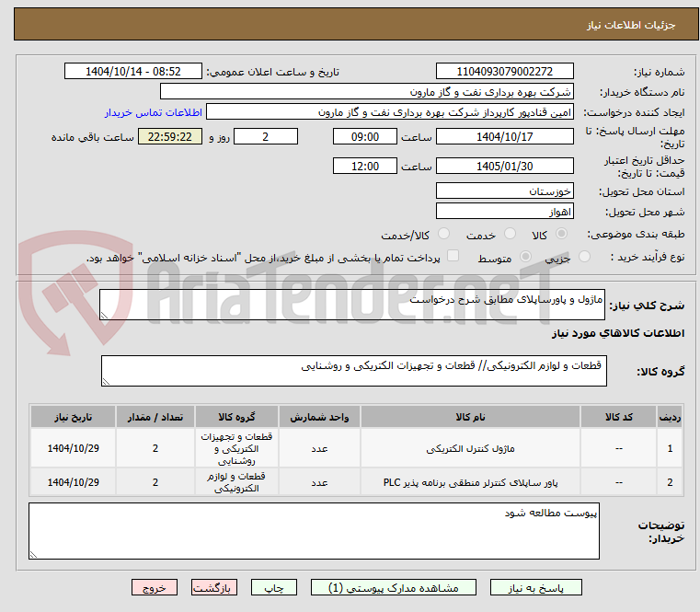Image resolution: width=700 pixels, height=612 pixels.
Task: Click the کد کالا column header
Action: tap(618, 417)
